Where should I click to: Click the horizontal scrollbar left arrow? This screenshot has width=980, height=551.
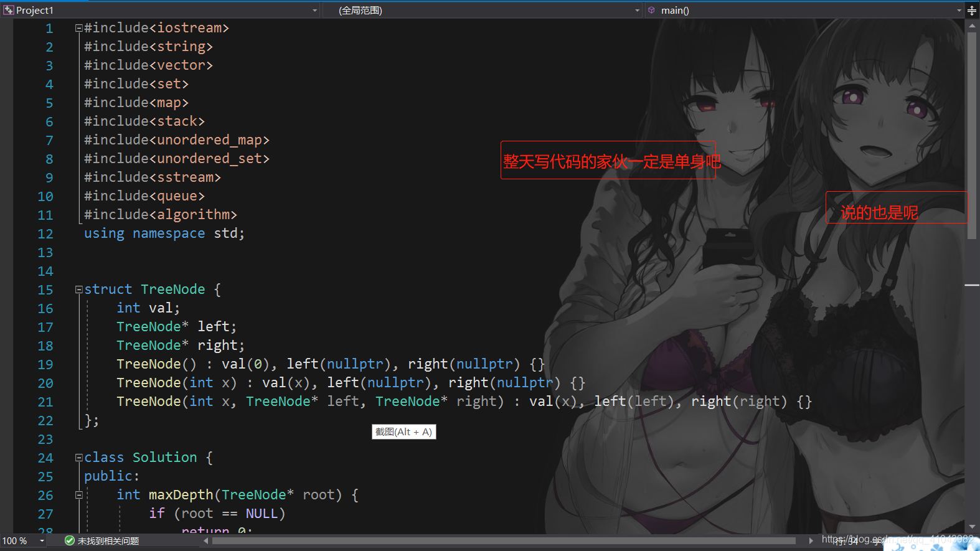(x=206, y=541)
